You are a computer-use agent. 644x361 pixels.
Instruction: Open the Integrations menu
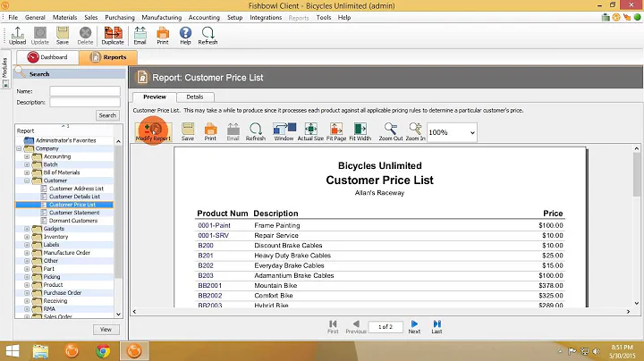[266, 17]
